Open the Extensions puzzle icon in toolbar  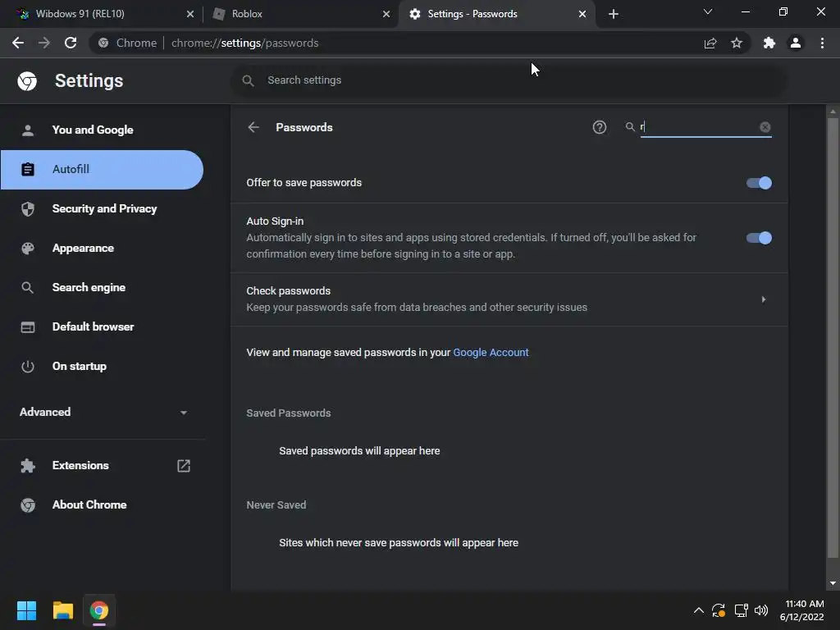769,43
